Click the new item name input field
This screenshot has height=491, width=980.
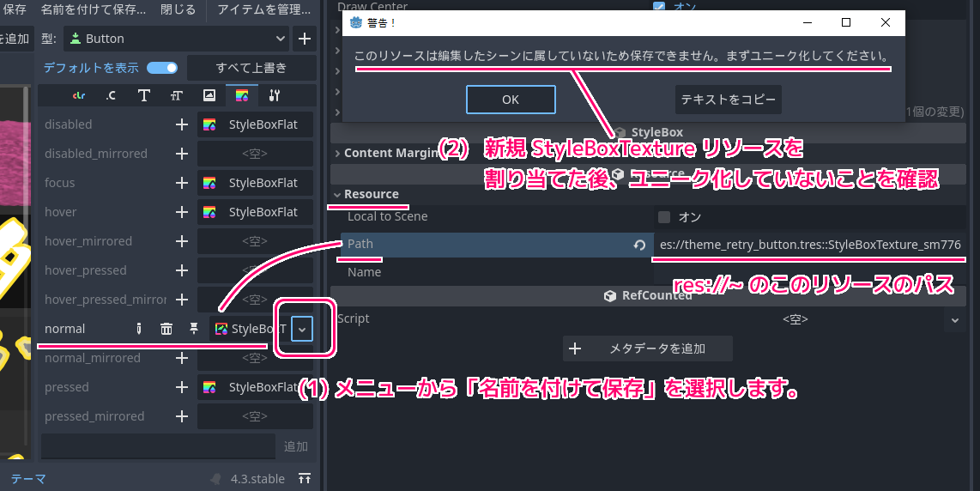tap(158, 446)
